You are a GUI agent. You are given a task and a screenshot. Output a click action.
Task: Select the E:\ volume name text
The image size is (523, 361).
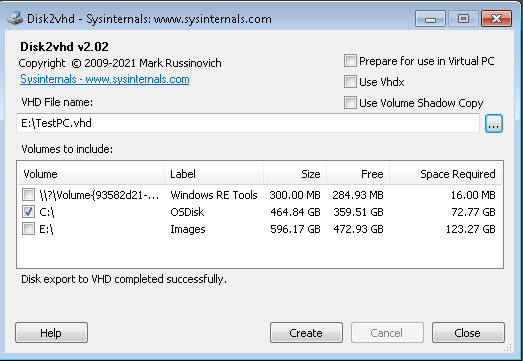point(46,229)
